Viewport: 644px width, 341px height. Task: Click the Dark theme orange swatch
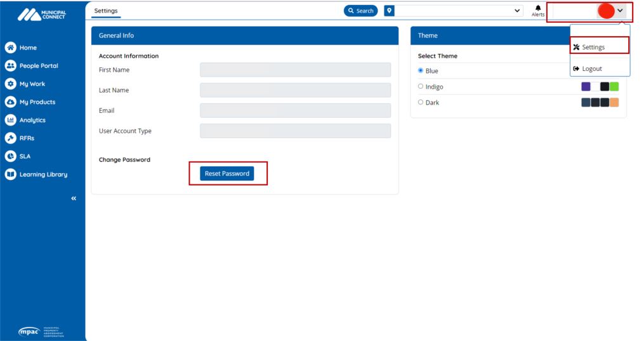tap(614, 102)
